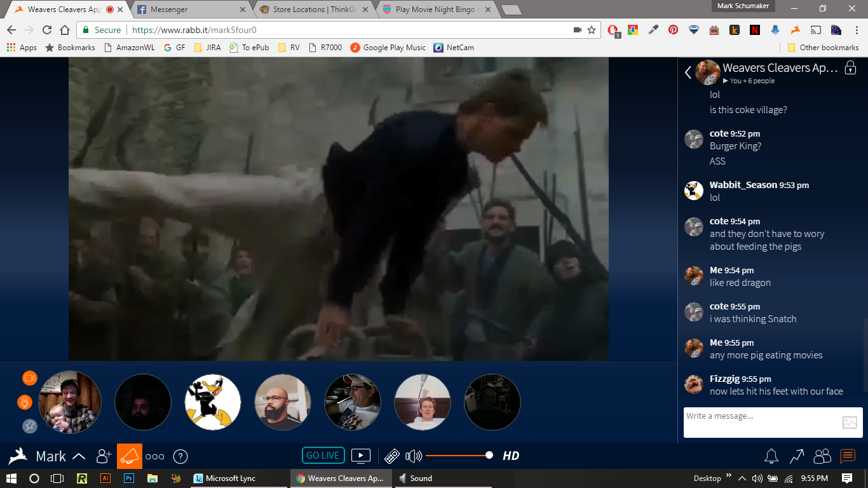Open the three-circles more options menu

click(x=155, y=456)
